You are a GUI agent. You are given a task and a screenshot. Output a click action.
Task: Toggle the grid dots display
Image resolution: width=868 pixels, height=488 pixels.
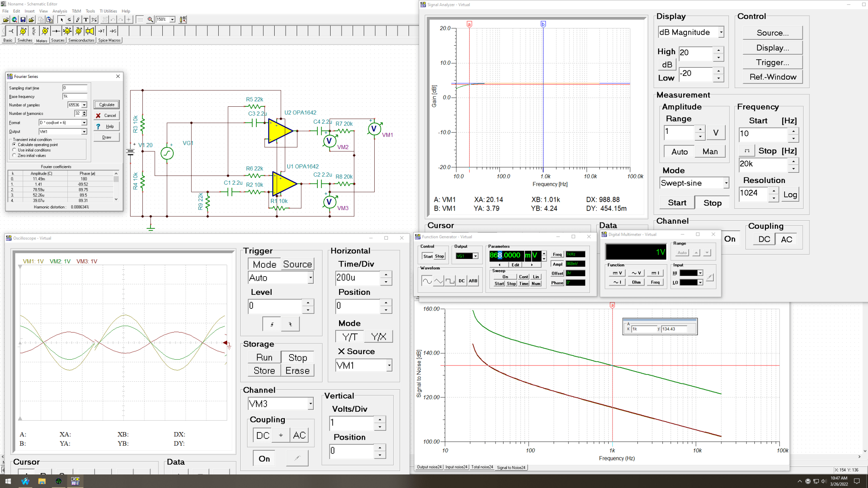tap(140, 19)
